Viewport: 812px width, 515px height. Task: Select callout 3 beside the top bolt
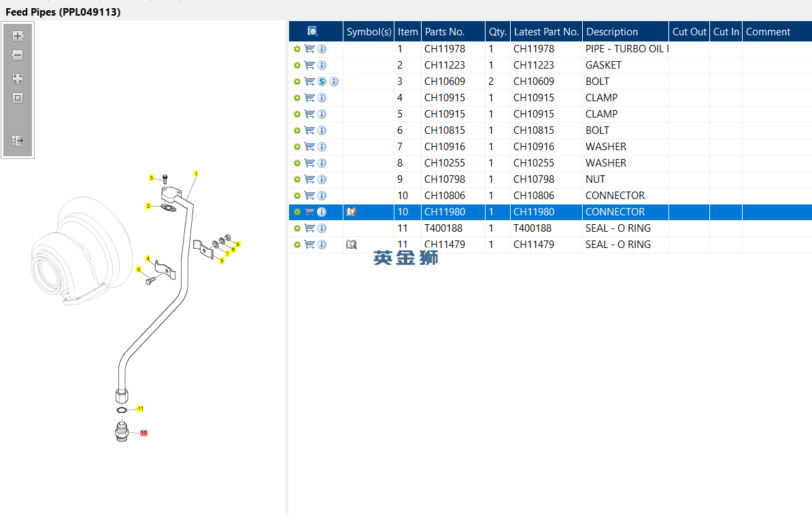point(151,177)
